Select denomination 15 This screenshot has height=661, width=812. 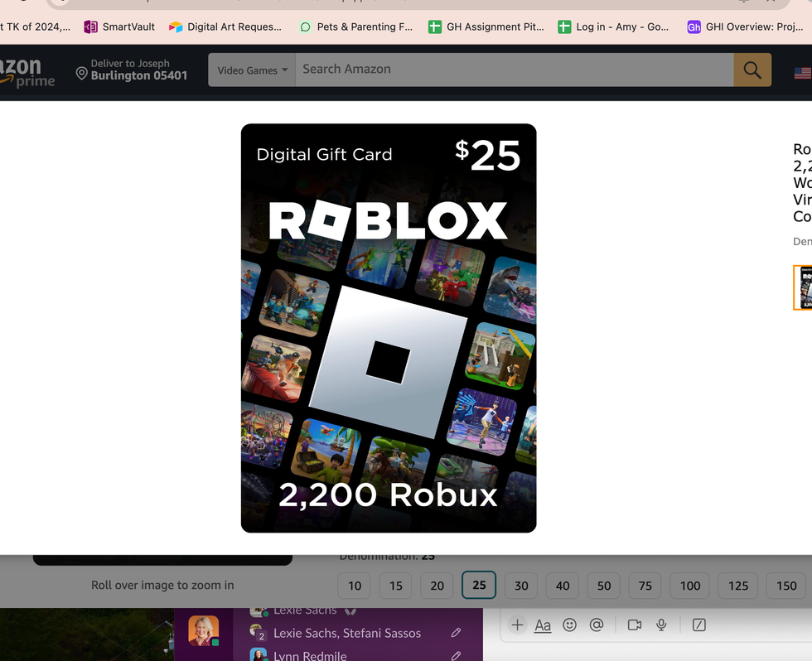pyautogui.click(x=396, y=586)
